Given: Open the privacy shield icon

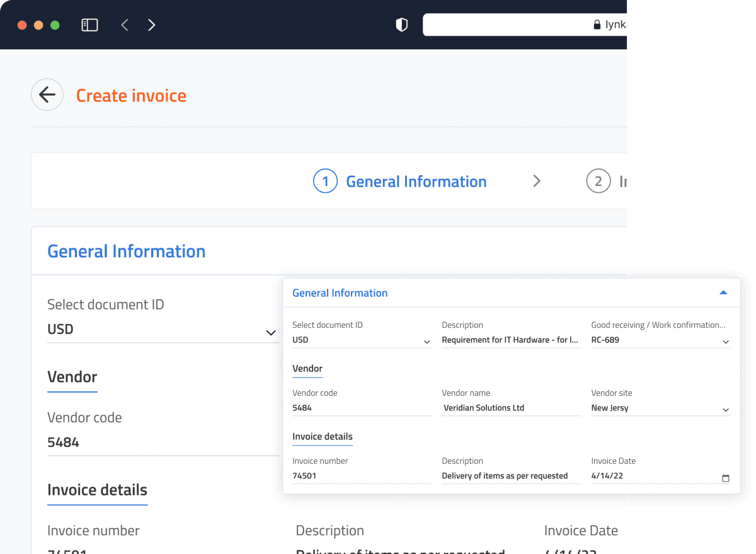Looking at the screenshot, I should pyautogui.click(x=401, y=25).
